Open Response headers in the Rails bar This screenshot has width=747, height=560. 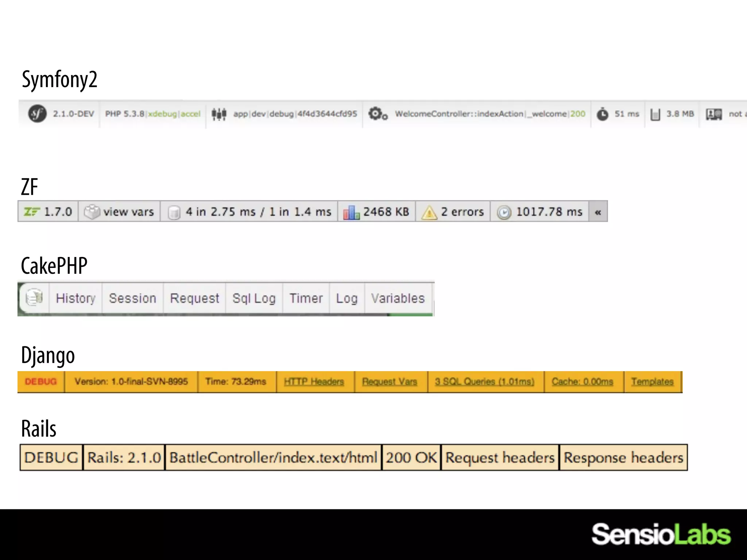[x=624, y=458]
